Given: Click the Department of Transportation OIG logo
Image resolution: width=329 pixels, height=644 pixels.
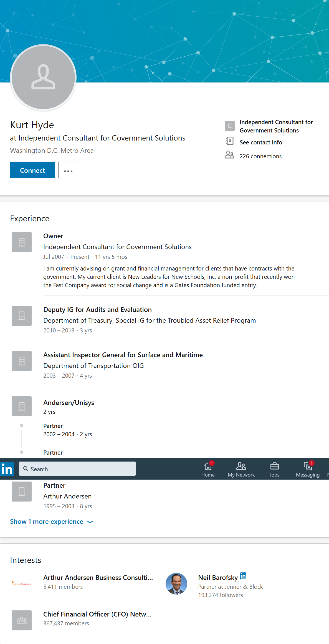Looking at the screenshot, I should click(22, 361).
